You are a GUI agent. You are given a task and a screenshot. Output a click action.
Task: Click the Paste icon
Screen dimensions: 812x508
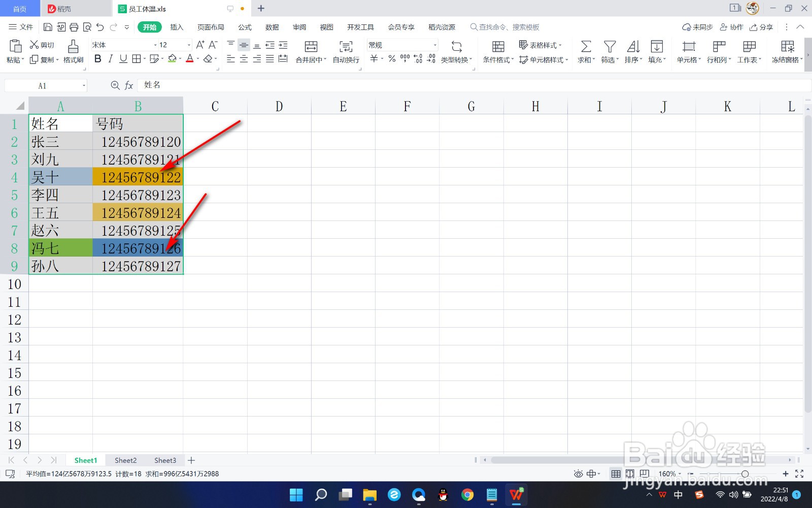tap(15, 46)
